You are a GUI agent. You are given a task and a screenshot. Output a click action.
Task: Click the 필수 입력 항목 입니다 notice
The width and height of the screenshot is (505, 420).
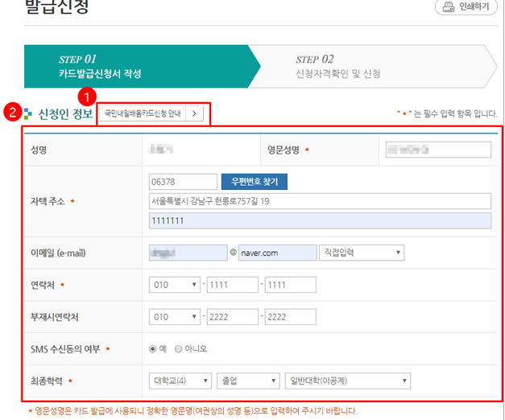click(447, 113)
